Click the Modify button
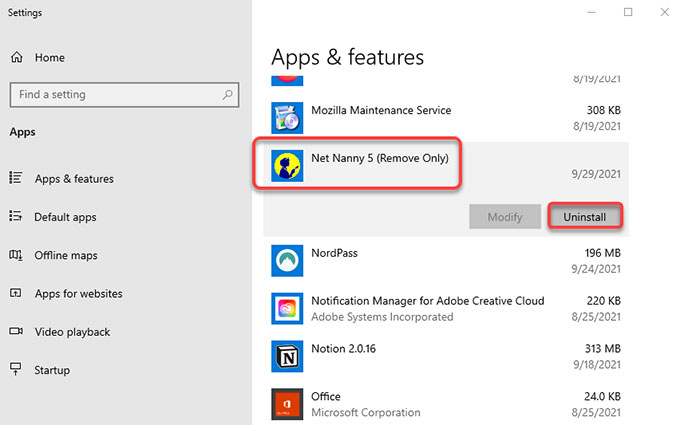The image size is (680, 425). point(505,216)
